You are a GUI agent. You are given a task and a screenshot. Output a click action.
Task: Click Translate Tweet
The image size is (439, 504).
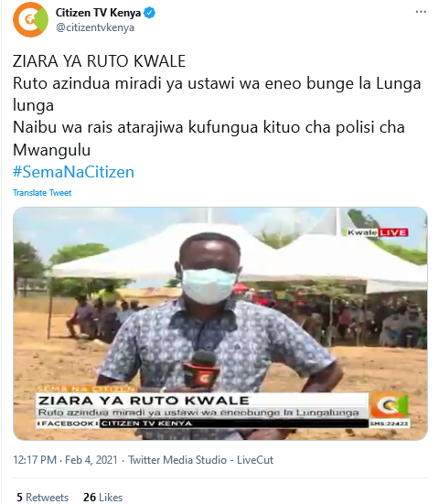click(42, 193)
